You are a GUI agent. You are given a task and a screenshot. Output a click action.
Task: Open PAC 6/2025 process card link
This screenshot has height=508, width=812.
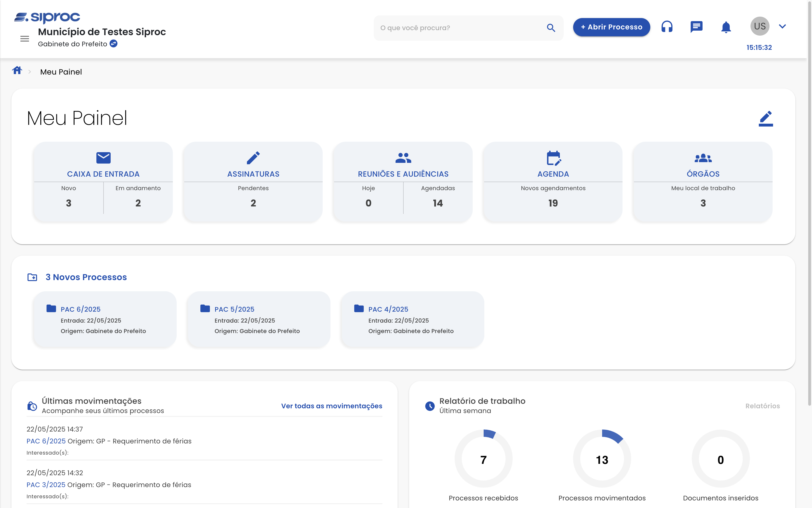coord(81,309)
